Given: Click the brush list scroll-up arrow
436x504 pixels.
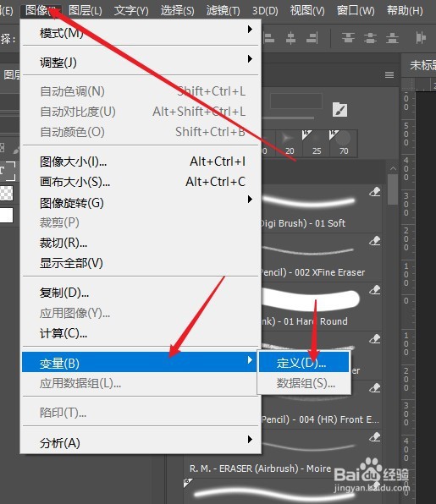Looking at the screenshot, I should tap(393, 168).
